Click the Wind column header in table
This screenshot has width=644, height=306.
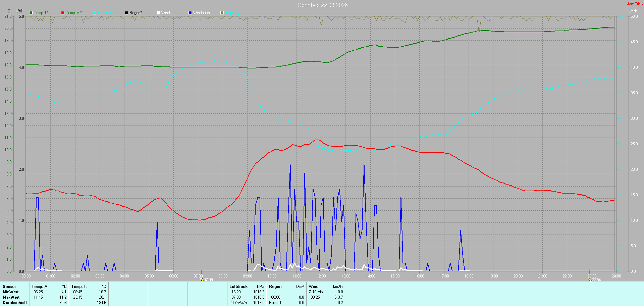click(314, 287)
